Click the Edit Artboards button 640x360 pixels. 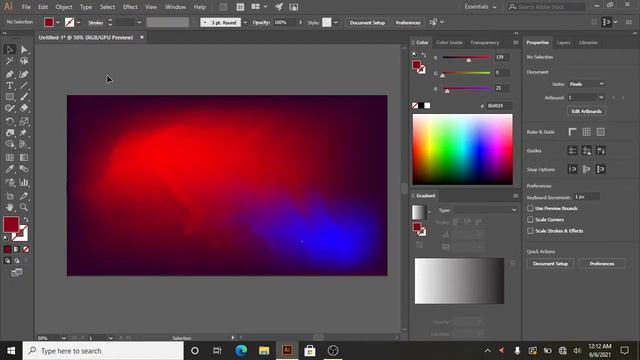click(587, 111)
